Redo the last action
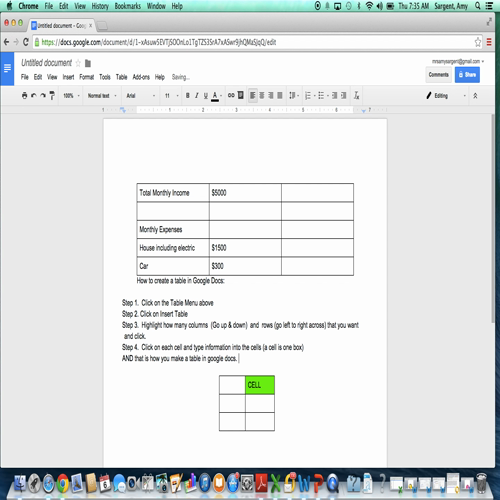This screenshot has height=500, width=500. [x=43, y=96]
